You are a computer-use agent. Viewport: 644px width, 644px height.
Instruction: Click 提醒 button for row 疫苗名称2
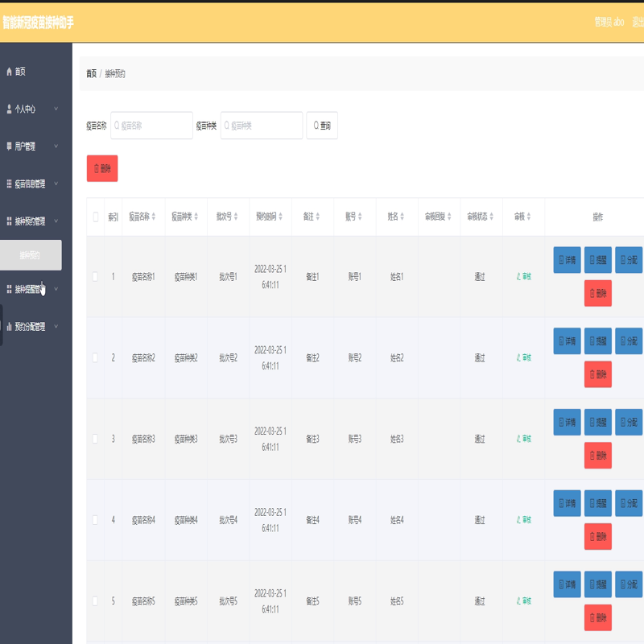pos(598,341)
